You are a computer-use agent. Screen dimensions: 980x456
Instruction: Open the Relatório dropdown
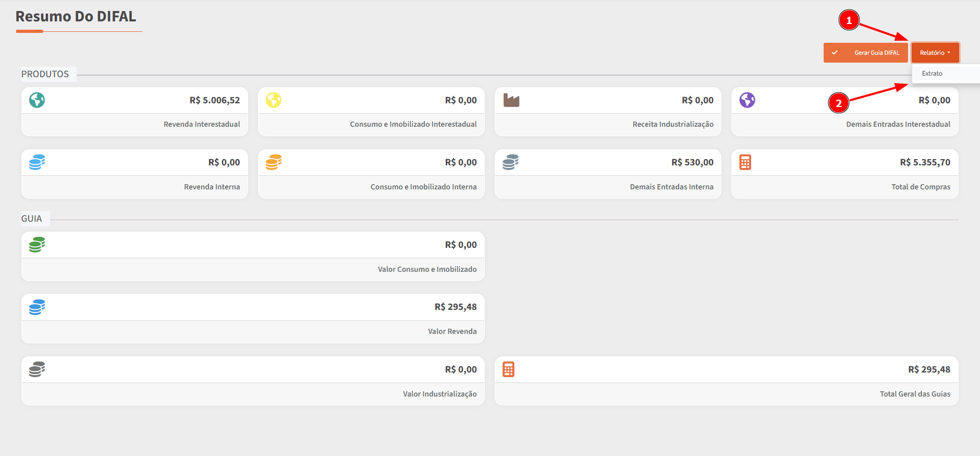(935, 53)
